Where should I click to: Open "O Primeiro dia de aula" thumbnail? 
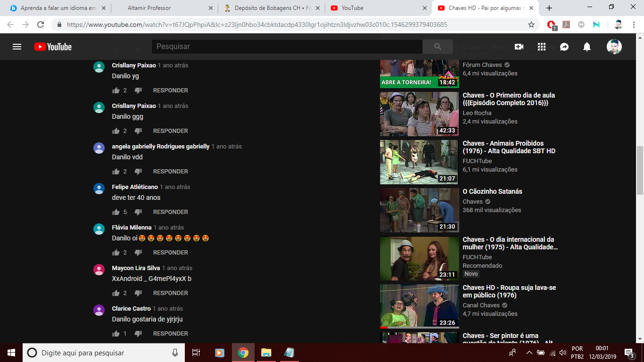(x=419, y=114)
